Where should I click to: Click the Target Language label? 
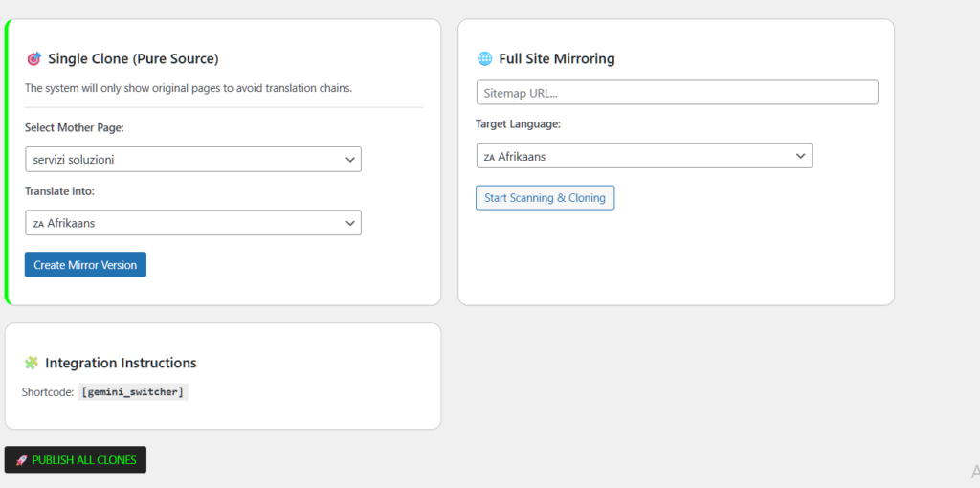click(x=518, y=124)
